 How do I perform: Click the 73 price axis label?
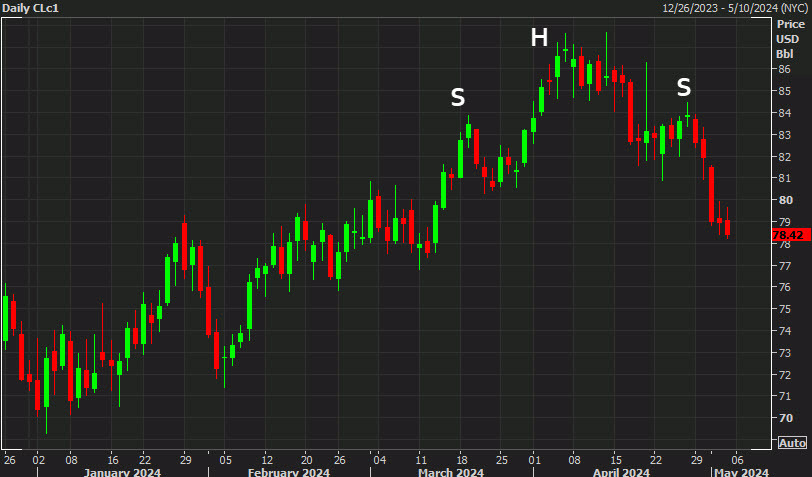[x=784, y=353]
